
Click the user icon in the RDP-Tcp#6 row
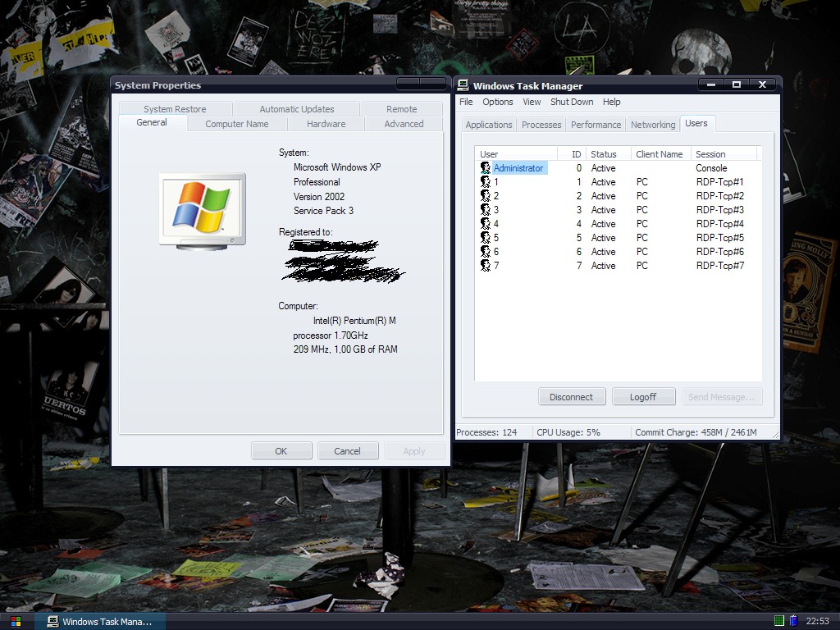(486, 251)
